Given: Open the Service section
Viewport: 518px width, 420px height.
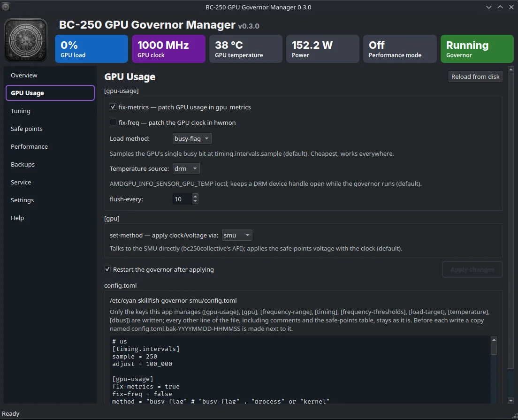Looking at the screenshot, I should pos(50,182).
